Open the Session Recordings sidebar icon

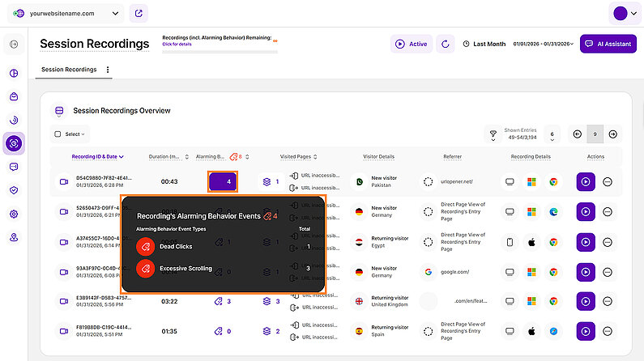coord(14,143)
